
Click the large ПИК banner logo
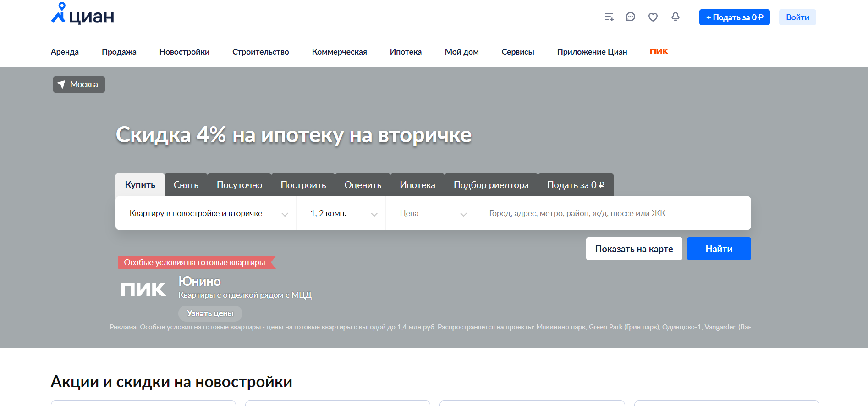(143, 289)
